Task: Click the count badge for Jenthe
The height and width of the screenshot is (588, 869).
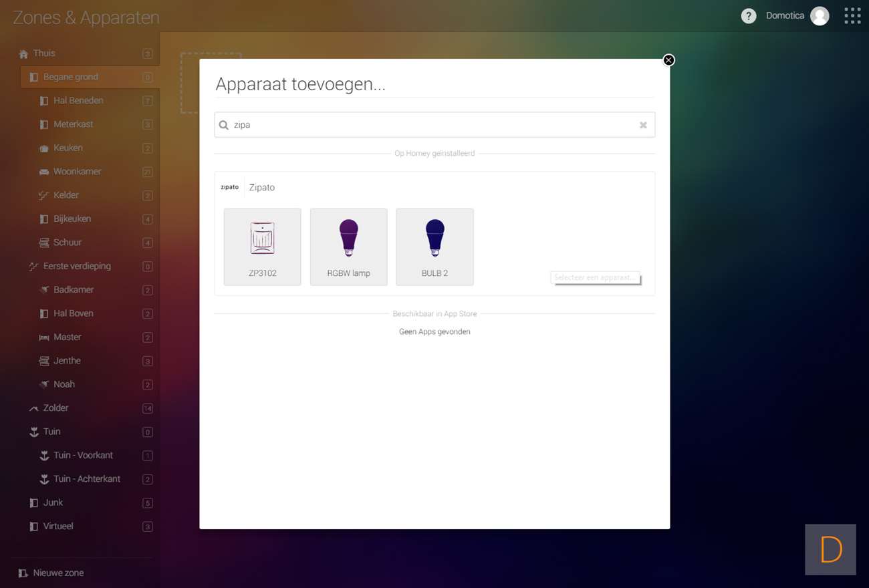Action: click(148, 361)
